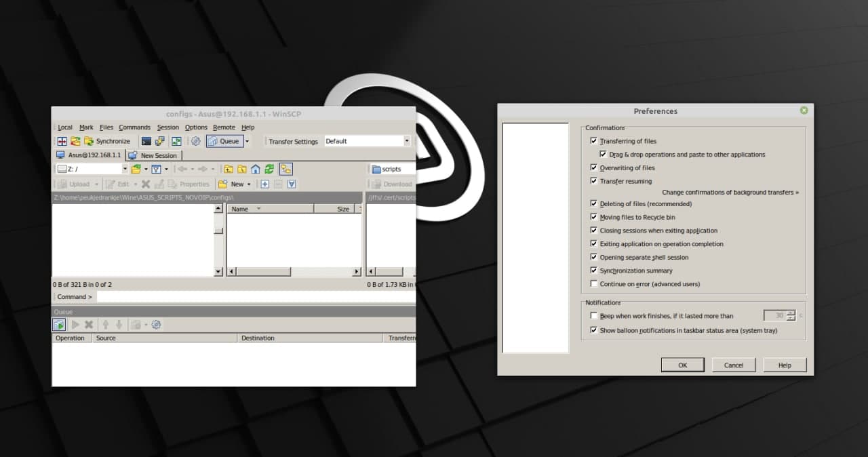
Task: Click the Synchronize toolbar button
Action: tap(107, 141)
